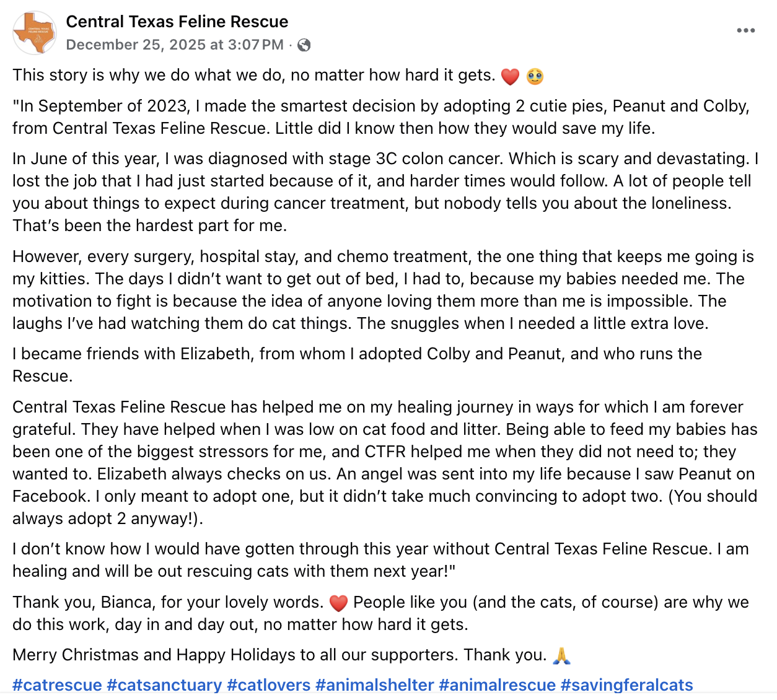Visit the #animalrescue hashtag
This screenshot has height=700, width=777.
[x=497, y=685]
